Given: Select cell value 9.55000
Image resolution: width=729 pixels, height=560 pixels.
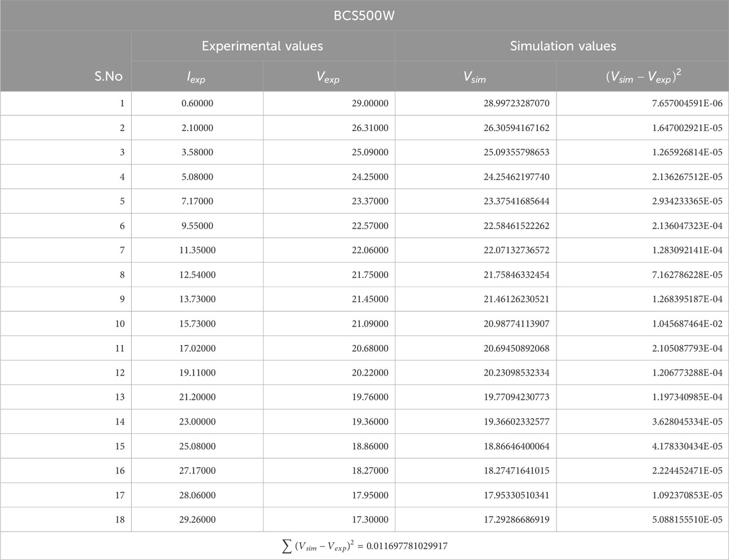Looking at the screenshot, I should click(197, 226).
